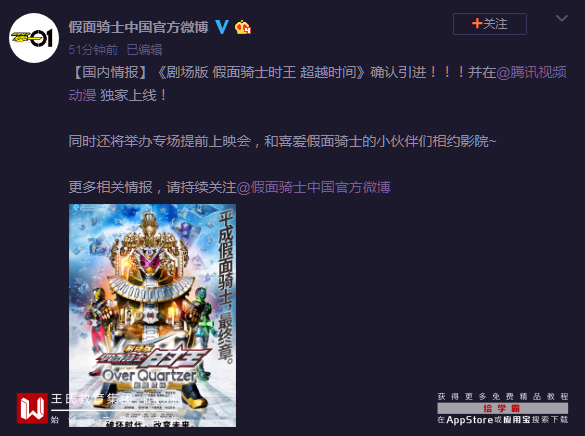Click the blue V verified badge
The height and width of the screenshot is (436, 585).
pos(222,27)
